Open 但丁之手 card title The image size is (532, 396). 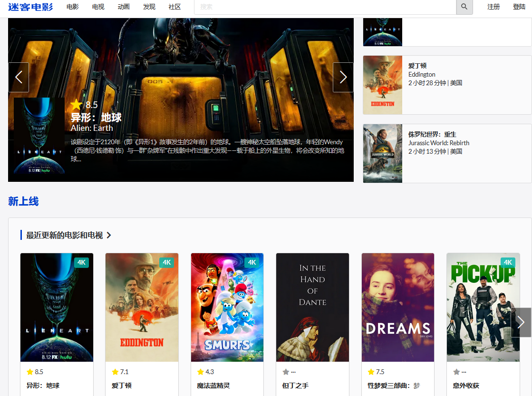pyautogui.click(x=296, y=386)
